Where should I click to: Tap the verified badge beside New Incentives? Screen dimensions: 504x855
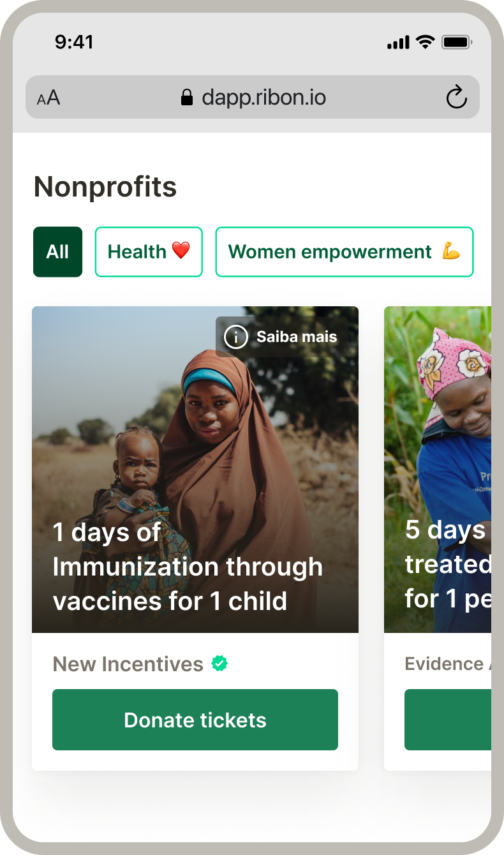[x=219, y=664]
